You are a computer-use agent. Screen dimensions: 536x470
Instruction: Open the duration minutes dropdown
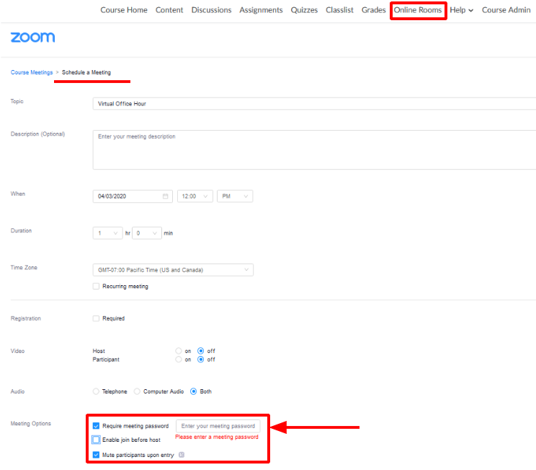pos(147,233)
